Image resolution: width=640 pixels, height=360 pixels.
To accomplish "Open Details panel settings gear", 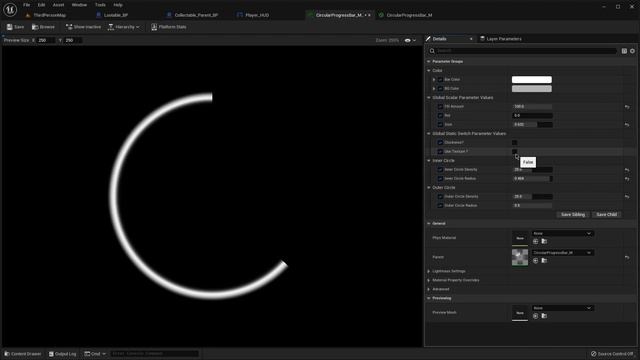I will [x=632, y=51].
